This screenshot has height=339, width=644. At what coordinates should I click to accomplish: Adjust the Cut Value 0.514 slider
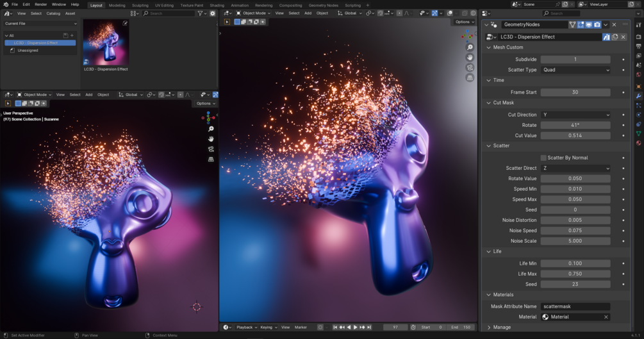point(575,135)
